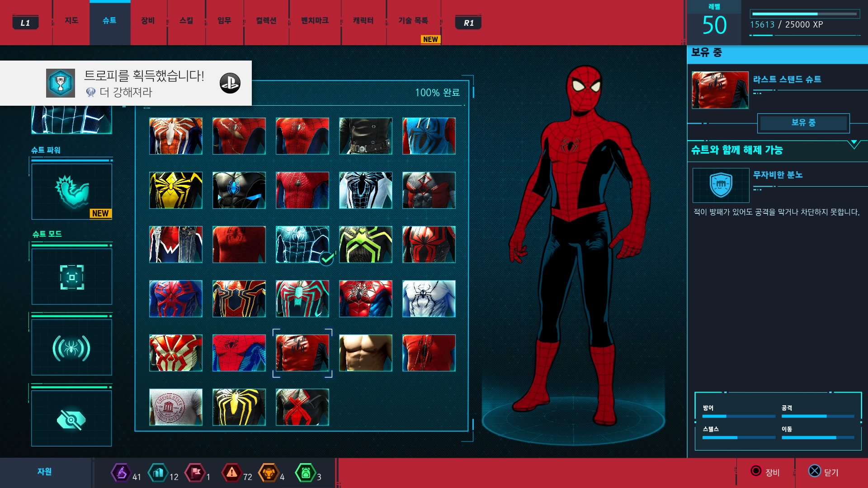The image size is (868, 488).
Task: Select the shirtless undies suit thumbnail
Action: [365, 353]
